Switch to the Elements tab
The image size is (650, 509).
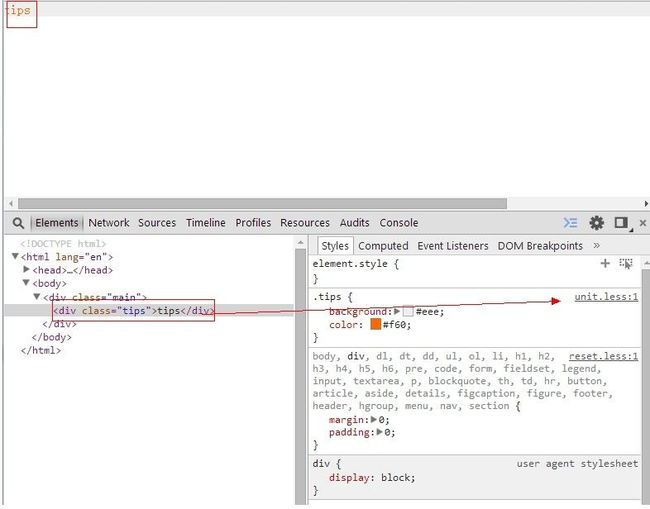(x=57, y=223)
